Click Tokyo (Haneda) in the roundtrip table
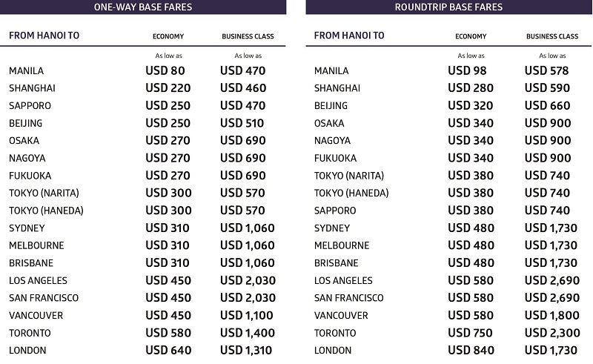 tap(351, 193)
